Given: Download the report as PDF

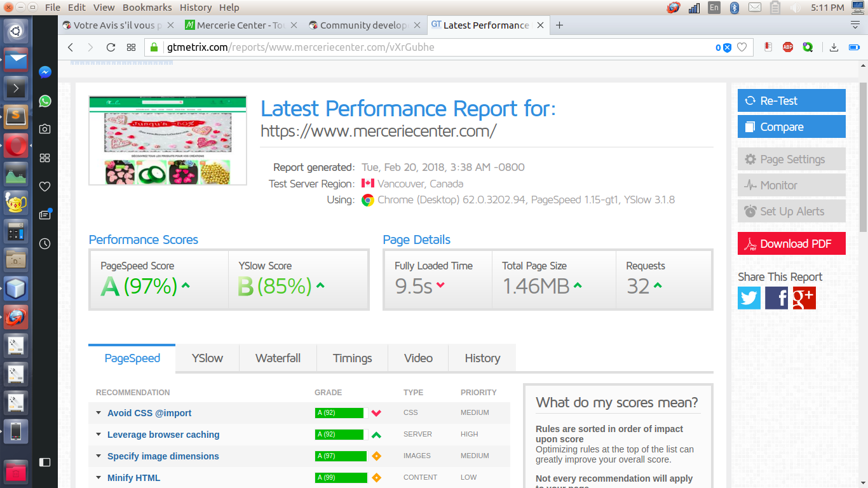Looking at the screenshot, I should click(x=792, y=244).
